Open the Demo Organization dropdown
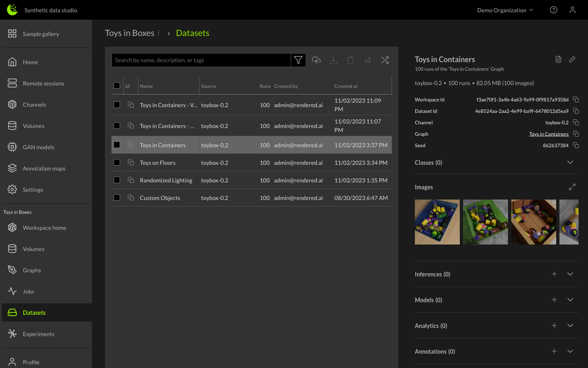The height and width of the screenshot is (368, 588). click(505, 10)
